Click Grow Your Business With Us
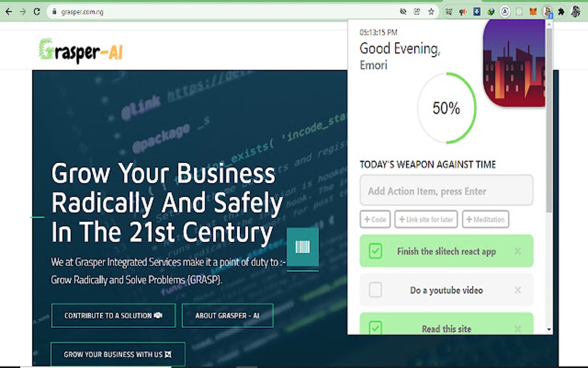The width and height of the screenshot is (588, 368). click(118, 354)
